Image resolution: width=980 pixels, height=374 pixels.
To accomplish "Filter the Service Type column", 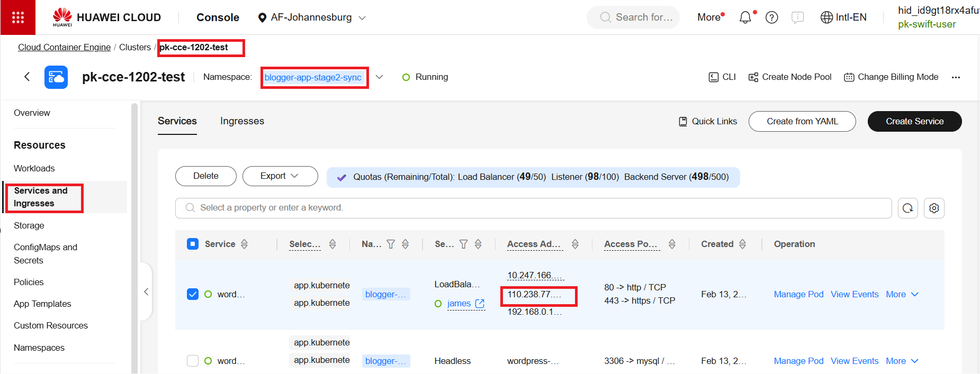I will coord(463,244).
